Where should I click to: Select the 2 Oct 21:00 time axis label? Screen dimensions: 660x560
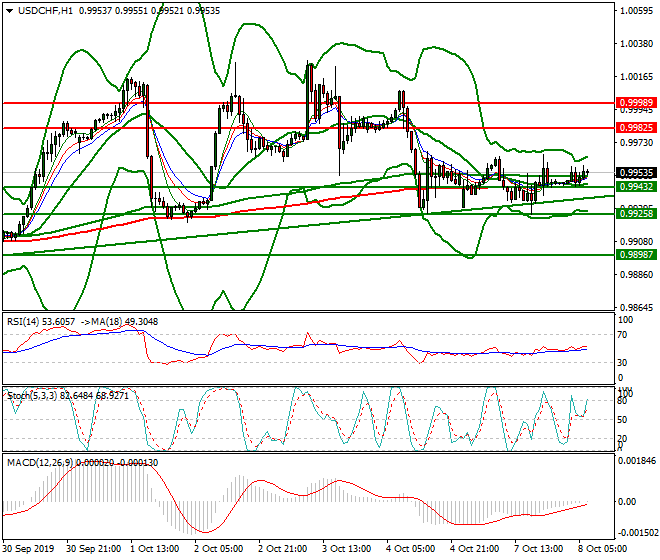(282, 549)
